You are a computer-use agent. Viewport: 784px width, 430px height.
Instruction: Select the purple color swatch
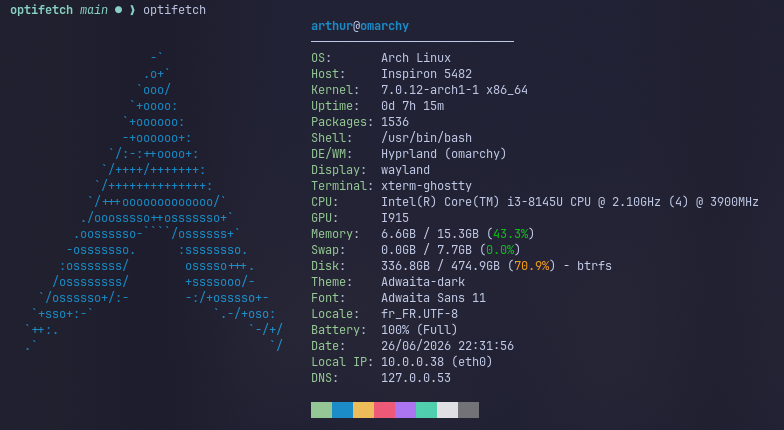coord(406,410)
